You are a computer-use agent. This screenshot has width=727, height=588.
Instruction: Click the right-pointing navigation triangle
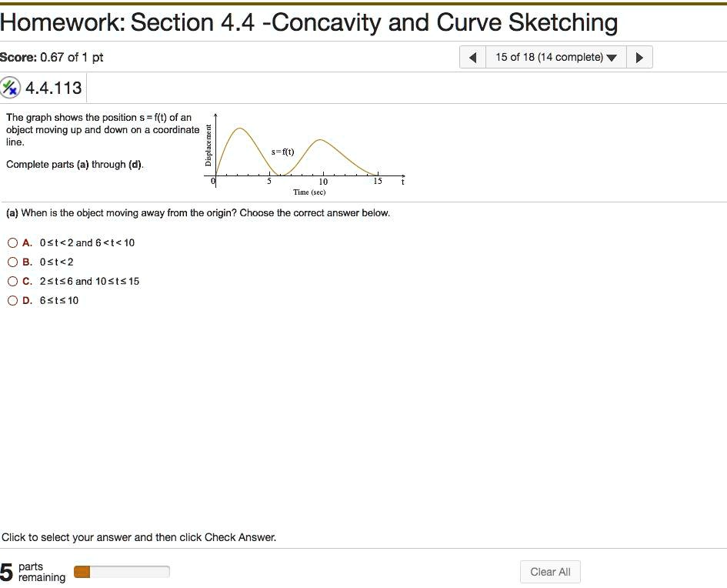(x=639, y=56)
